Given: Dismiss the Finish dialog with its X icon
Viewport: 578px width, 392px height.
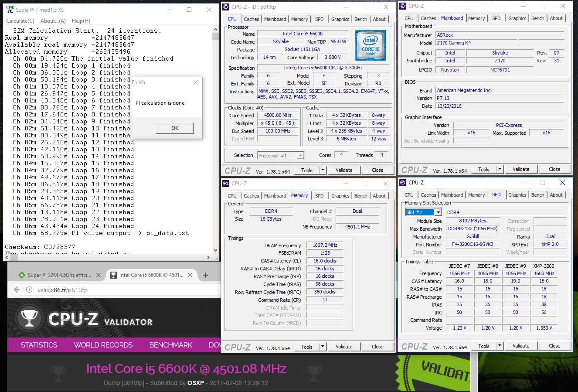Looking at the screenshot, I should pyautogui.click(x=196, y=82).
